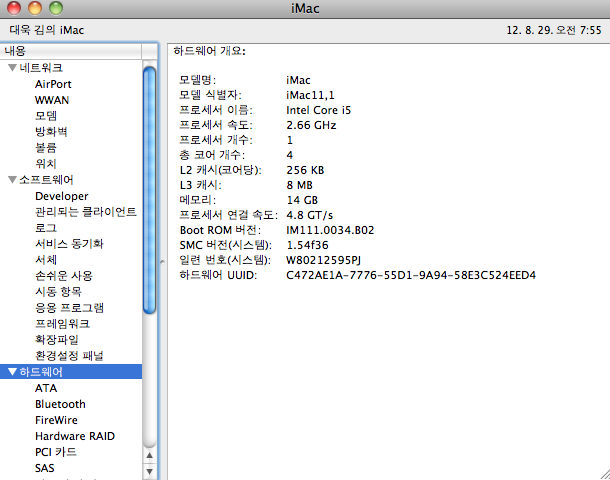Select Developer under 소프트웨어

(x=61, y=196)
